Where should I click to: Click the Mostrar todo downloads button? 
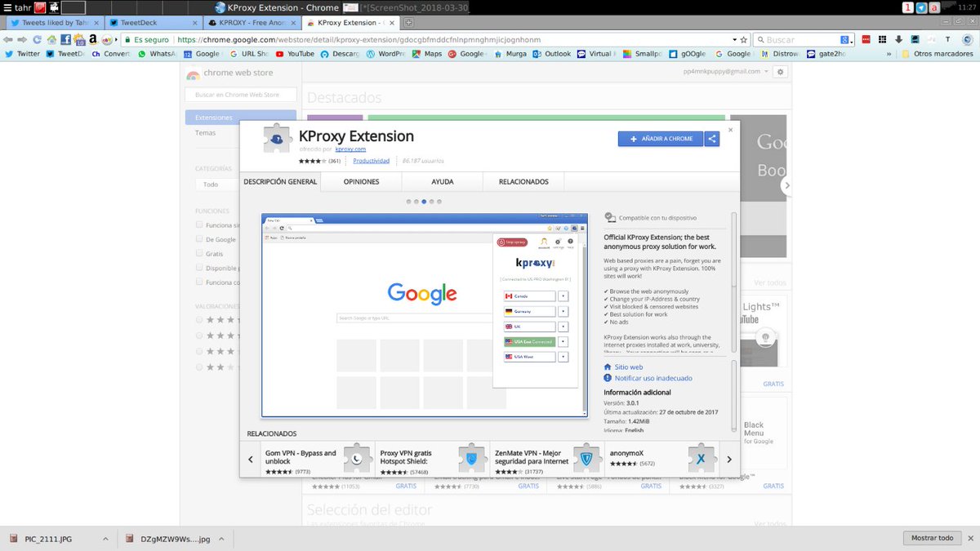[932, 538]
